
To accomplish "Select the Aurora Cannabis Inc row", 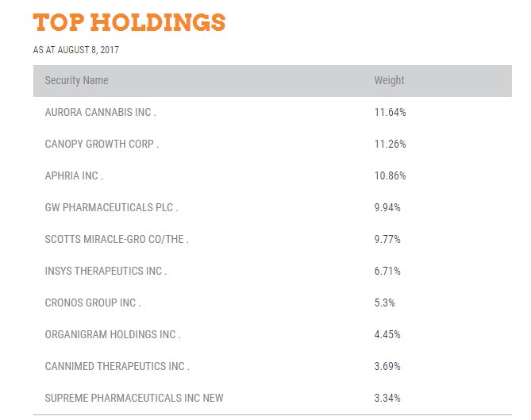I will coord(100,113).
